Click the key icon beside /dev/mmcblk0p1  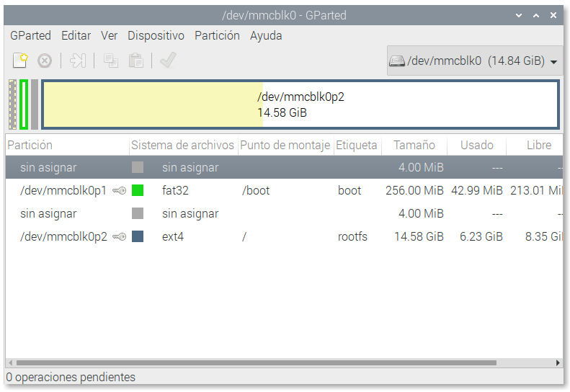120,191
